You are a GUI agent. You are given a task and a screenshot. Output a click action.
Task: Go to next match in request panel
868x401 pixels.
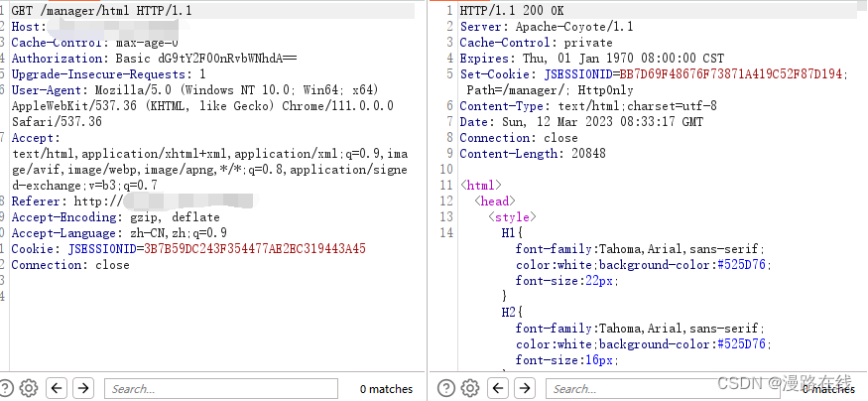83,388
